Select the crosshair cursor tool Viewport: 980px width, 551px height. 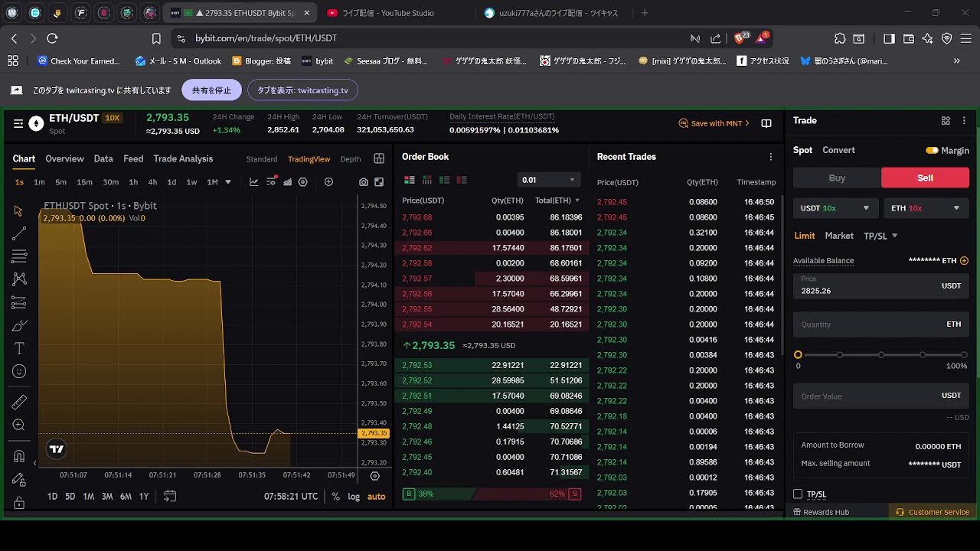19,210
